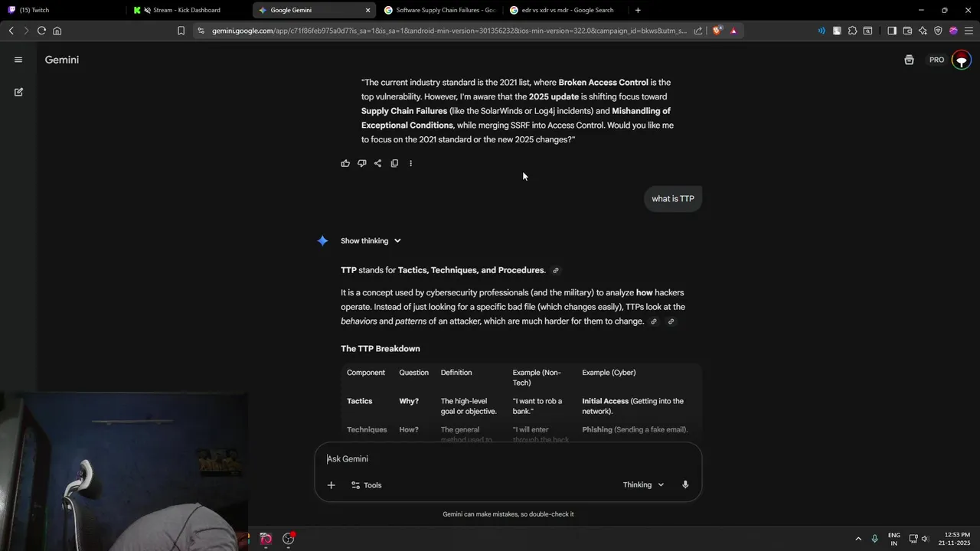Viewport: 980px width, 551px height.
Task: Click the network icon in system tray
Action: click(x=913, y=539)
